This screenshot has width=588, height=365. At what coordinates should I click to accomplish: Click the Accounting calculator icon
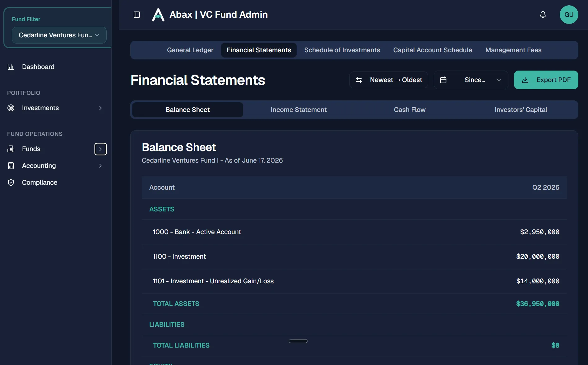click(x=11, y=166)
